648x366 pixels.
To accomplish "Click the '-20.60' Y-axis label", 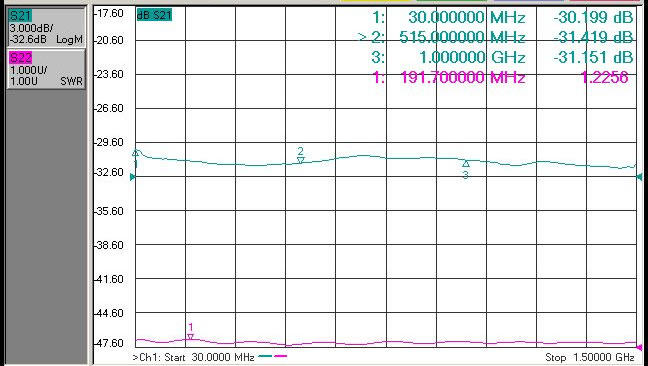I will 109,40.
